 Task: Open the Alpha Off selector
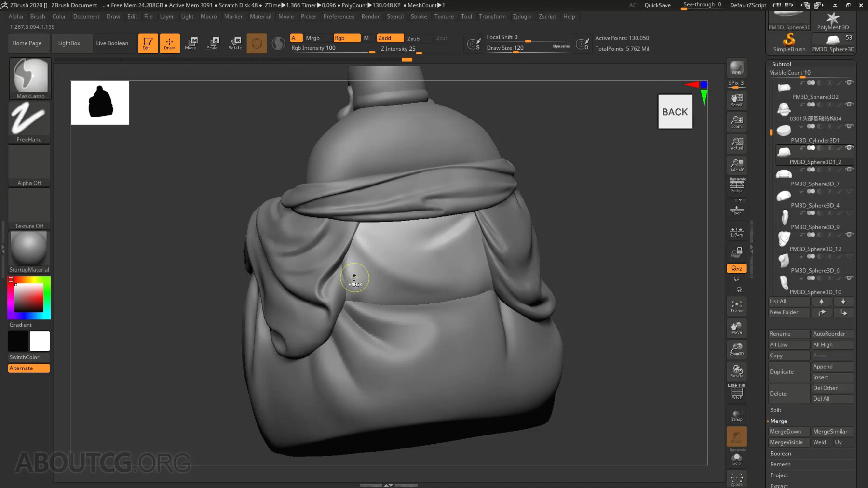pyautogui.click(x=29, y=165)
